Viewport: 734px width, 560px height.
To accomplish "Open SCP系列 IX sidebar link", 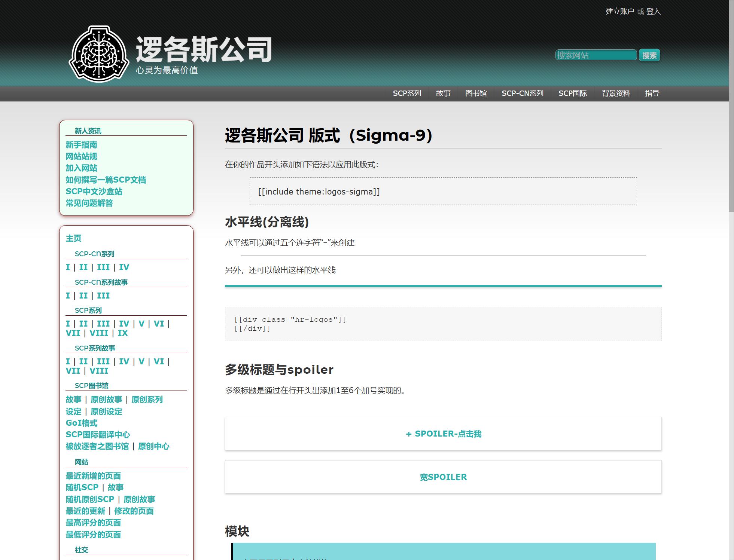I will [123, 333].
